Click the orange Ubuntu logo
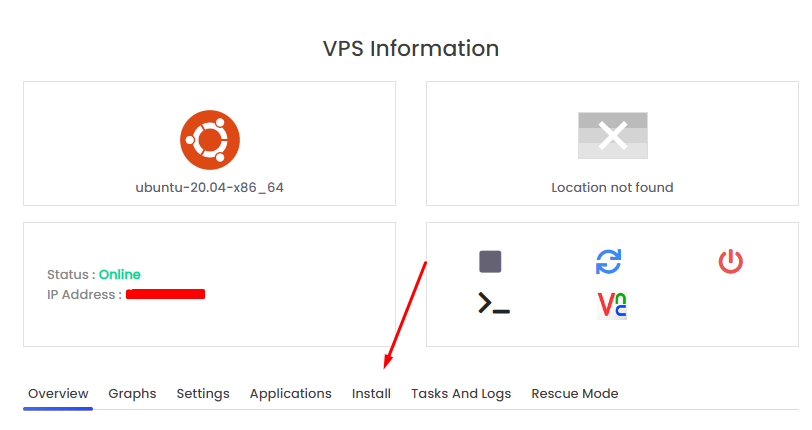Image resolution: width=812 pixels, height=430 pixels. tap(210, 140)
